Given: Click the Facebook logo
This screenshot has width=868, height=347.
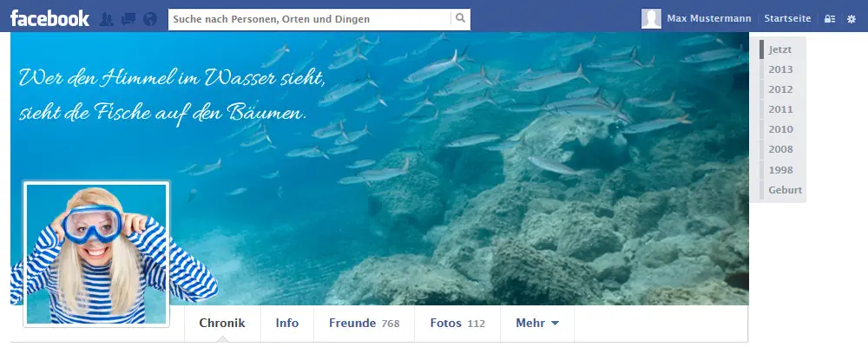Looking at the screenshot, I should [49, 18].
